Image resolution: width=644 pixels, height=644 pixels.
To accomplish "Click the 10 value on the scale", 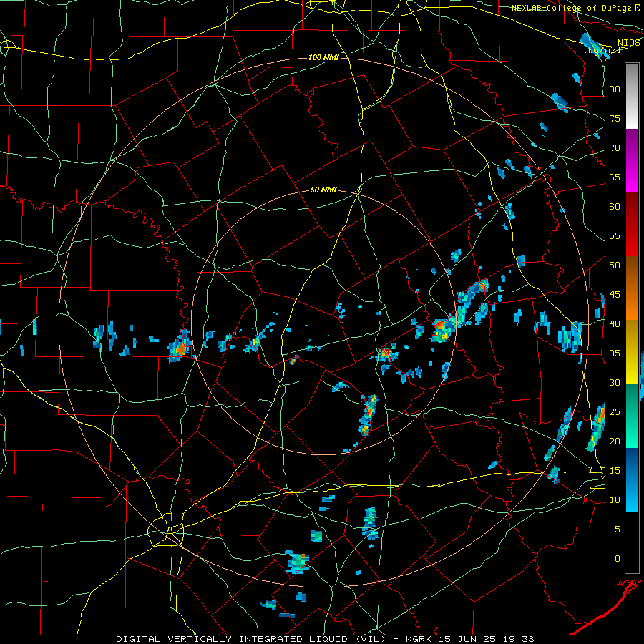I will pyautogui.click(x=615, y=500).
